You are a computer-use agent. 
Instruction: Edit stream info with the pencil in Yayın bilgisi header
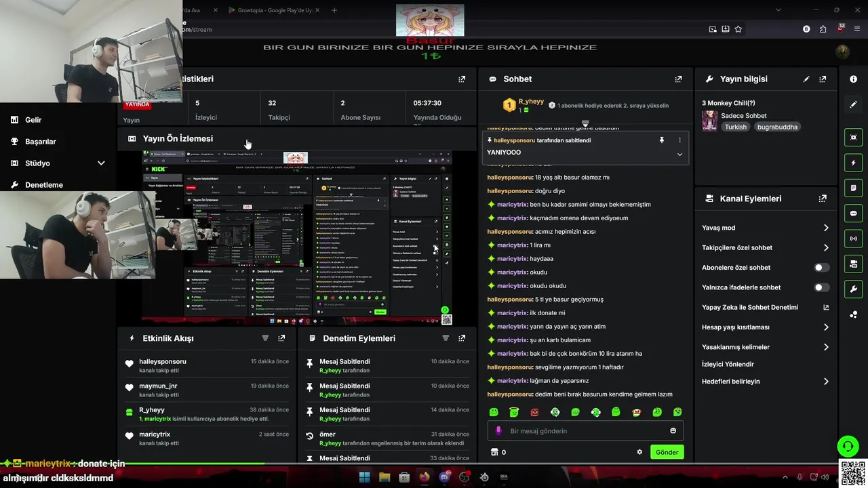pos(806,79)
